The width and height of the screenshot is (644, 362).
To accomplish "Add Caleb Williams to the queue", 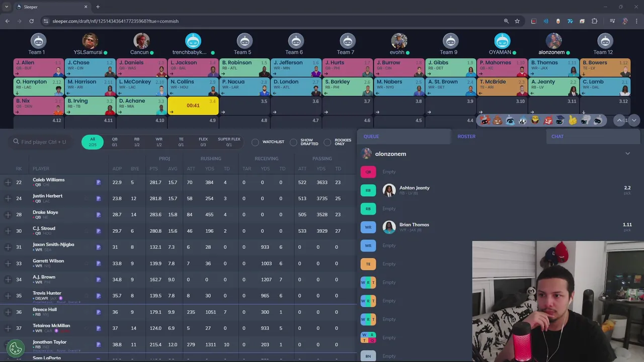I will (x=8, y=182).
